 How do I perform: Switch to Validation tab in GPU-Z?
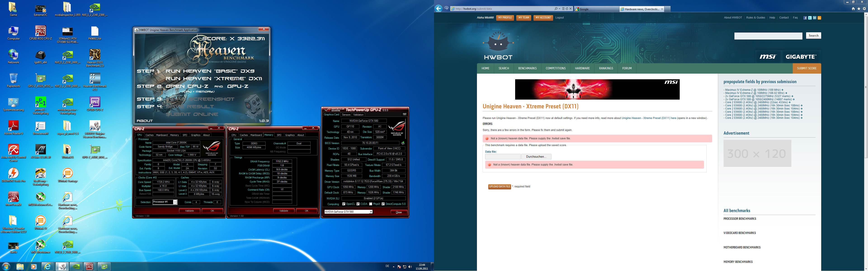[359, 114]
